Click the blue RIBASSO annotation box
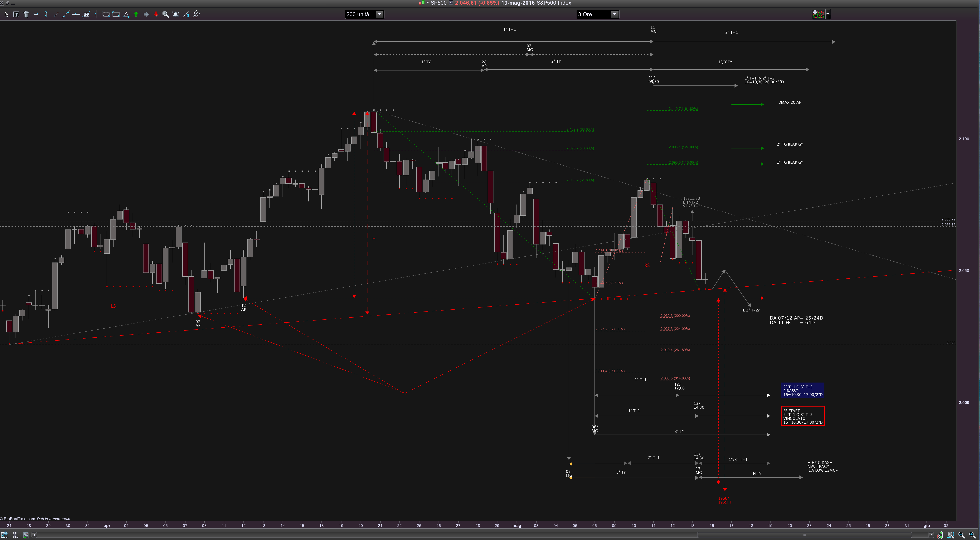 (x=803, y=391)
